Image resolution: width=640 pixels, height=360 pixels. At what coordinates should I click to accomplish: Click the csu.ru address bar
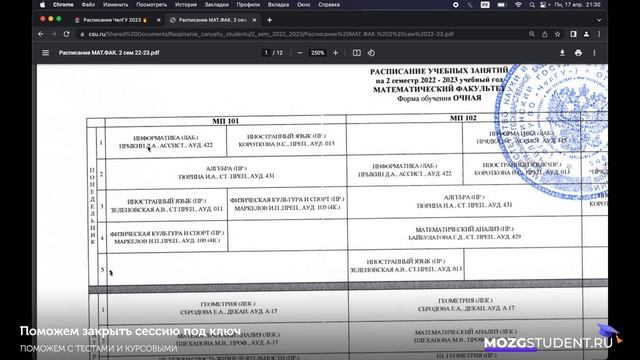click(x=271, y=34)
